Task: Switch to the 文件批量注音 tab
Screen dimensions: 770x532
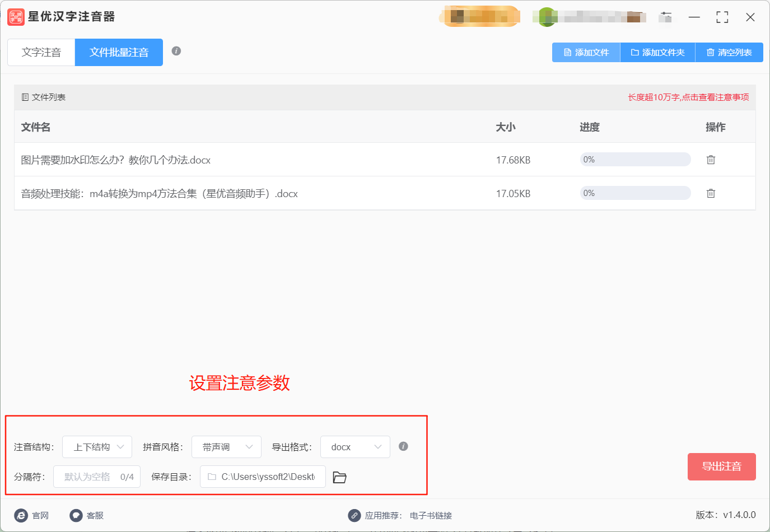Action: coord(119,53)
